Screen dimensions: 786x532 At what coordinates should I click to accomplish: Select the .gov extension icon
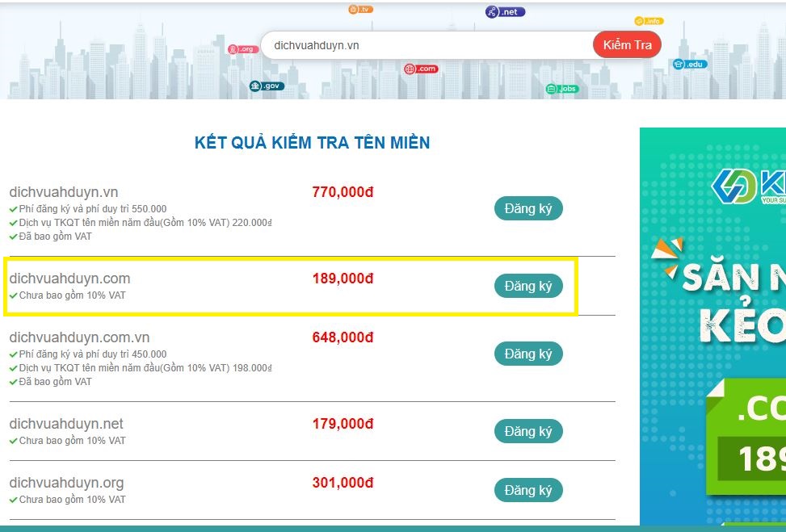(267, 86)
